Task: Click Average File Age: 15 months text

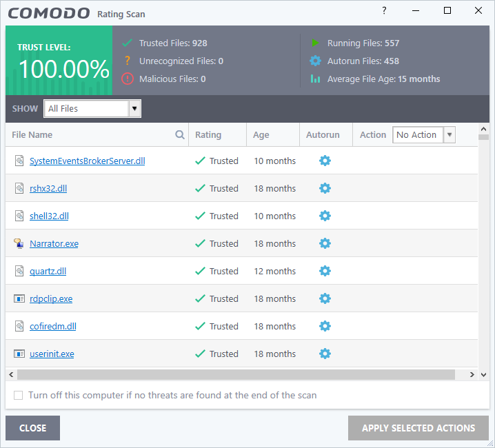Action: (383, 79)
